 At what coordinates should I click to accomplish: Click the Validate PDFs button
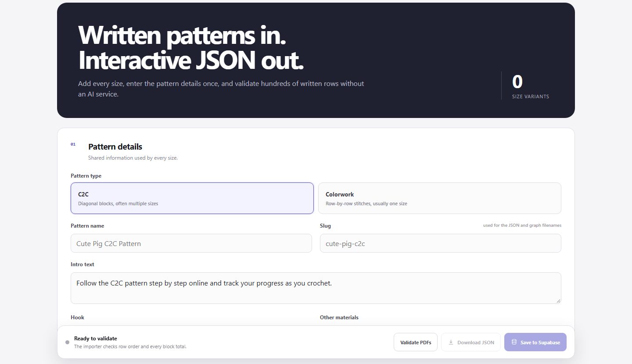416,342
